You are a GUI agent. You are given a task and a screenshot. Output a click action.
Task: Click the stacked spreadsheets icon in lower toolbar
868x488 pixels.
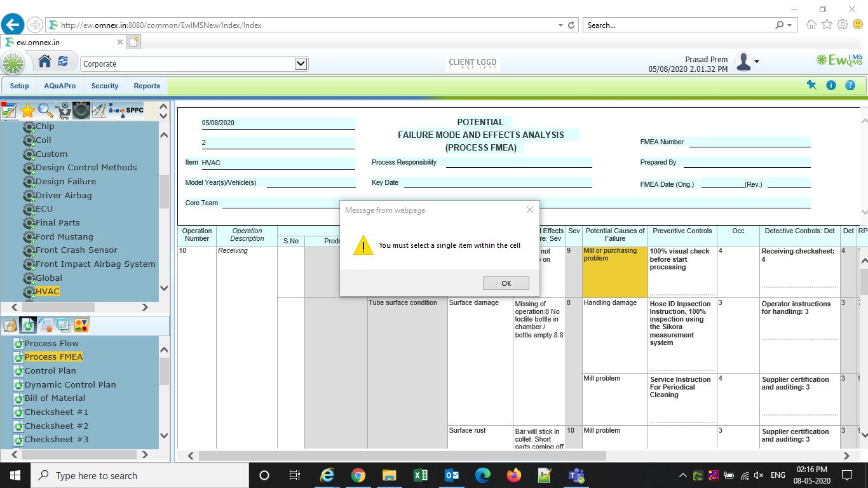[63, 326]
